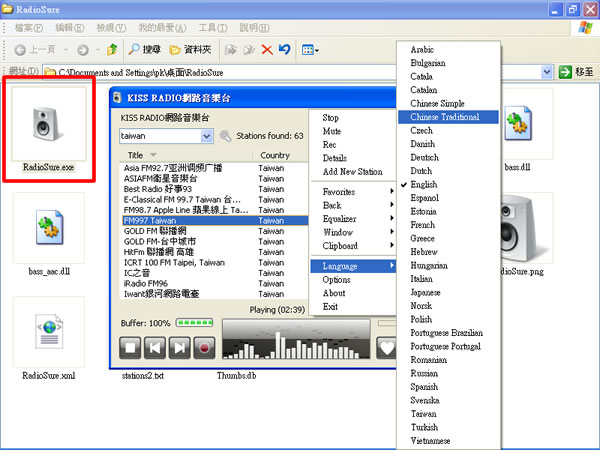The image size is (600, 450).
Task: Select Chinese Traditional language
Action: coord(448,117)
